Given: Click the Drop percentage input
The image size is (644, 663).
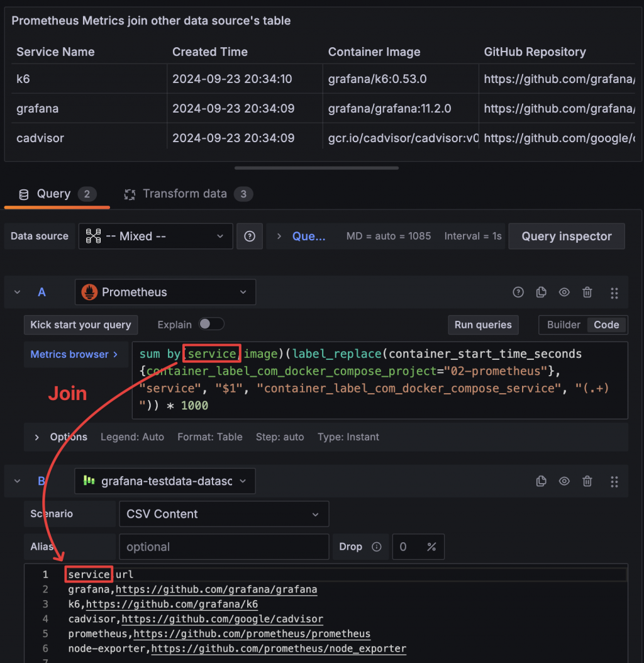Looking at the screenshot, I should (418, 547).
